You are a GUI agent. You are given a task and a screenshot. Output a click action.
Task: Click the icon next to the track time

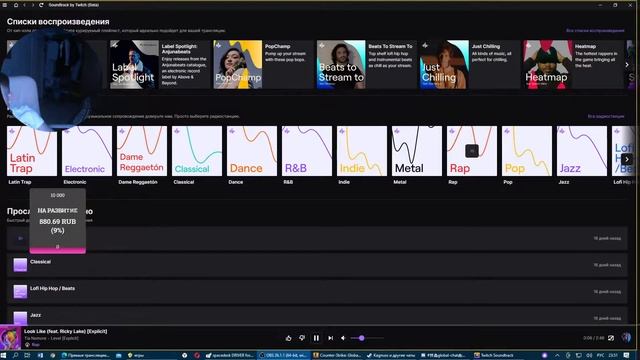tap(611, 338)
